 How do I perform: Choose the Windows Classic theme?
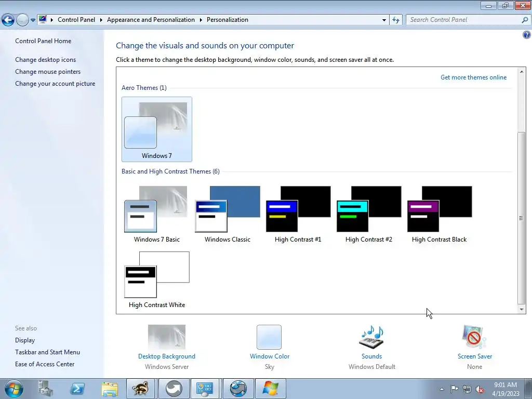pyautogui.click(x=228, y=215)
